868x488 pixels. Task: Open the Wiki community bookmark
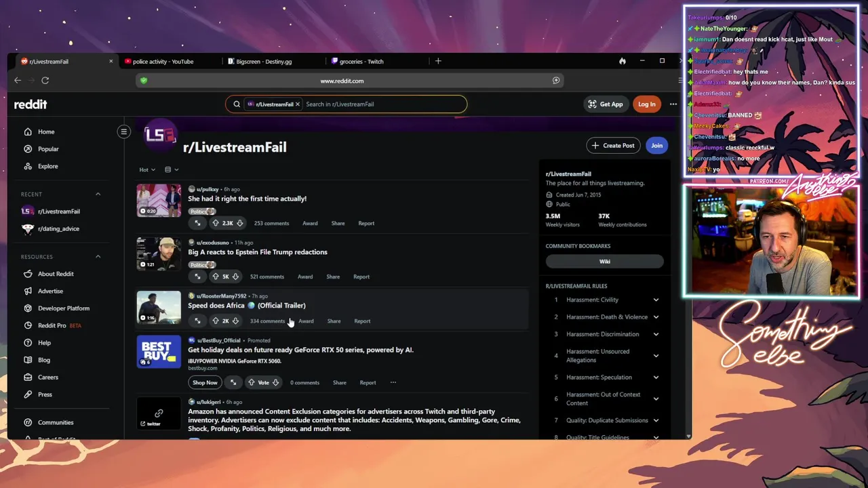[x=604, y=262]
